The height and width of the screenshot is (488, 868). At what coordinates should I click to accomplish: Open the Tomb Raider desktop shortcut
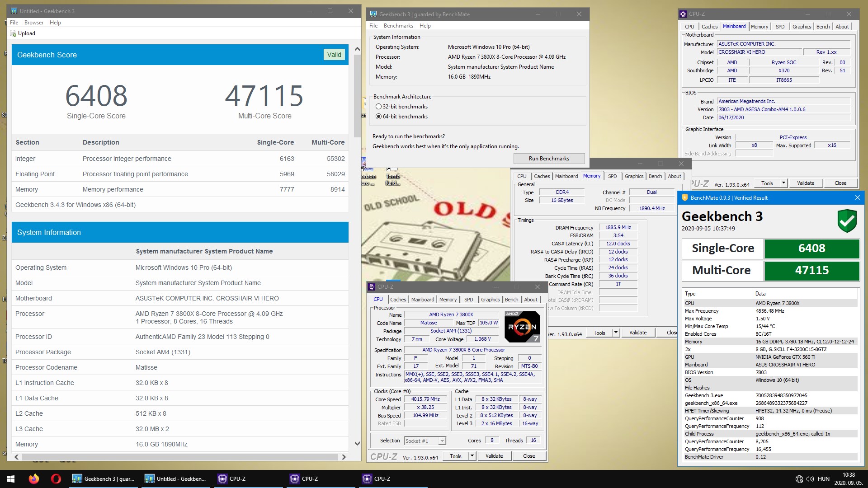pyautogui.click(x=392, y=176)
